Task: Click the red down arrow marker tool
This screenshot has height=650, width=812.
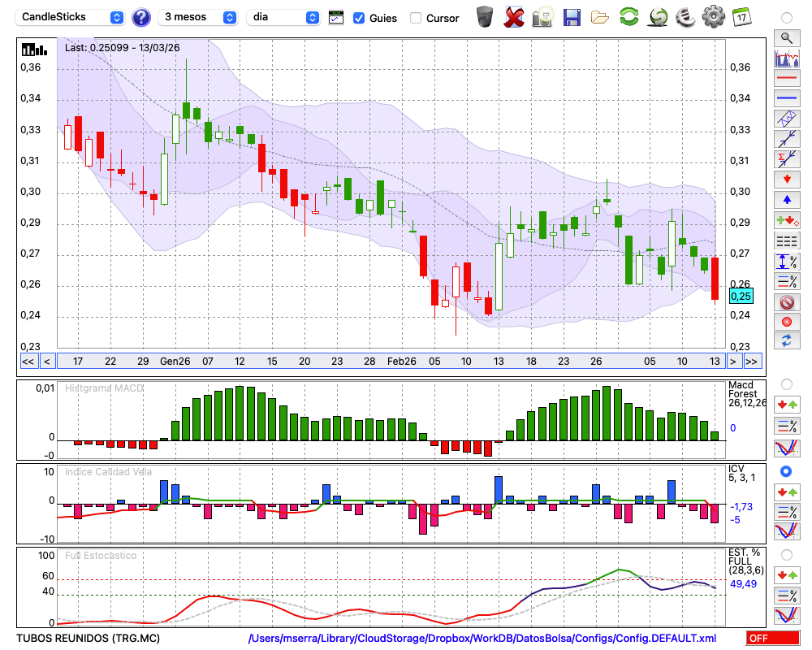Action: [x=787, y=180]
